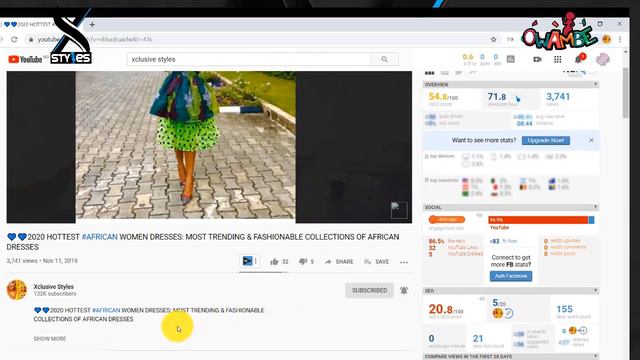Open the create video camera icon

click(x=537, y=59)
